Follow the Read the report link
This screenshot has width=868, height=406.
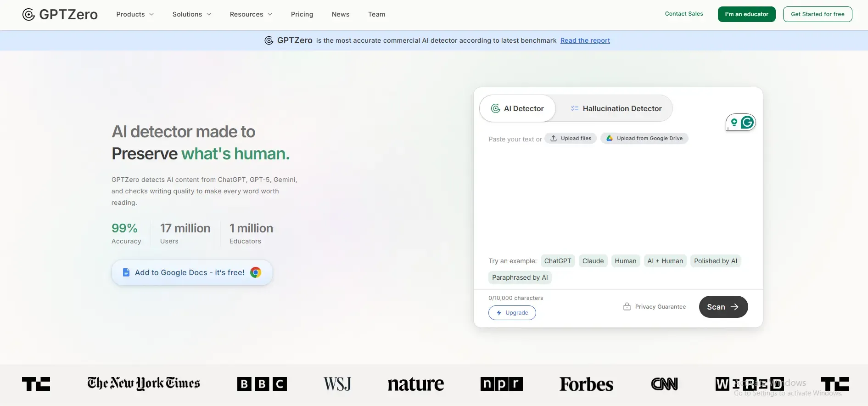[585, 40]
